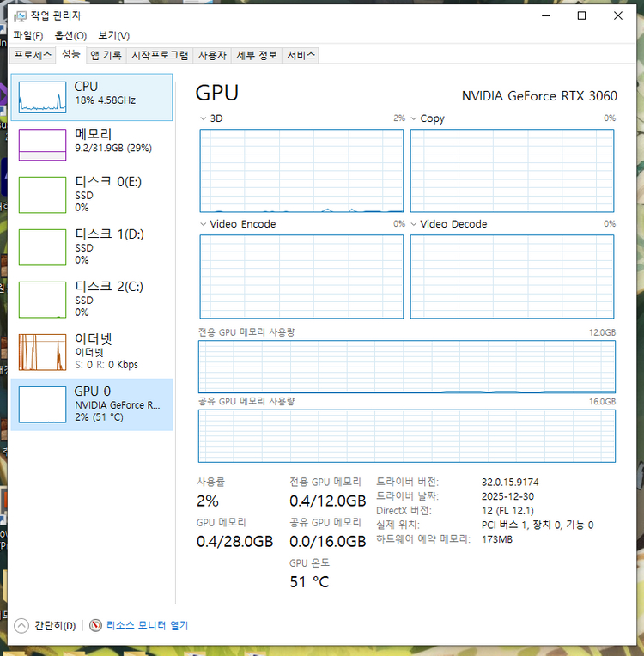Switch to the 사용자 tab
This screenshot has width=644, height=656.
click(x=212, y=55)
